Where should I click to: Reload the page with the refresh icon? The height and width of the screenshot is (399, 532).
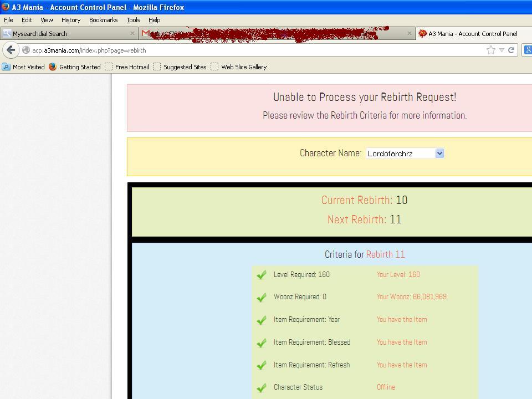pos(511,50)
